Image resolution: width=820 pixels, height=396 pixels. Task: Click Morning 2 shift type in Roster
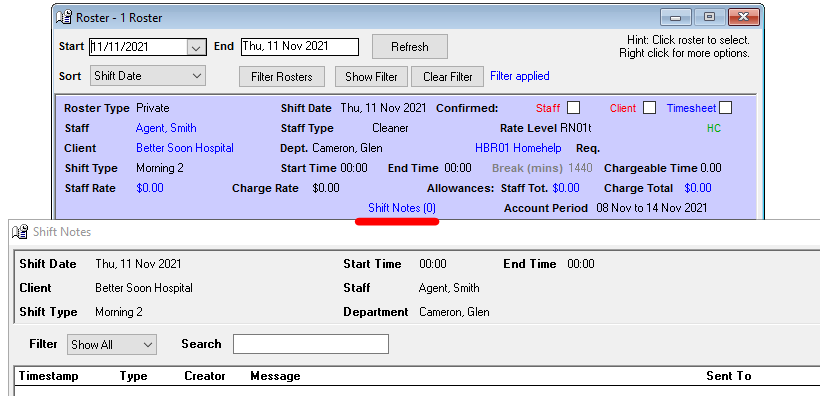[160, 168]
